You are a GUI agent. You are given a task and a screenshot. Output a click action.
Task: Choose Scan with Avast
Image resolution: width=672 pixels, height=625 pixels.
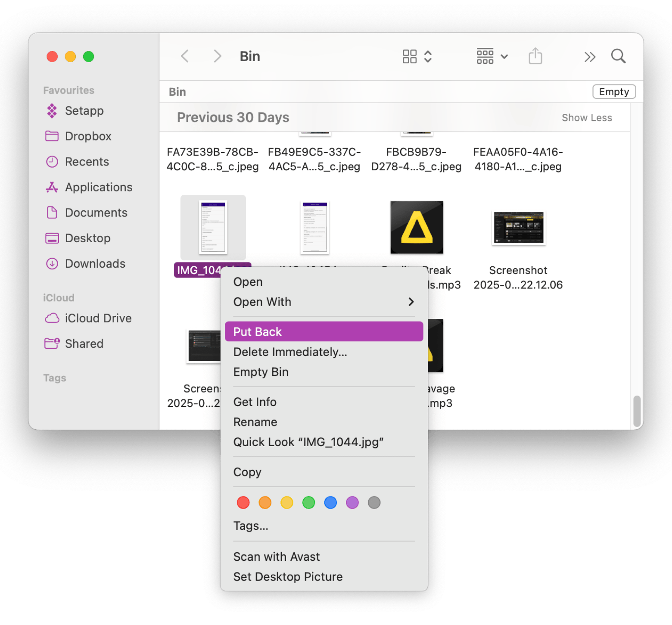click(276, 556)
